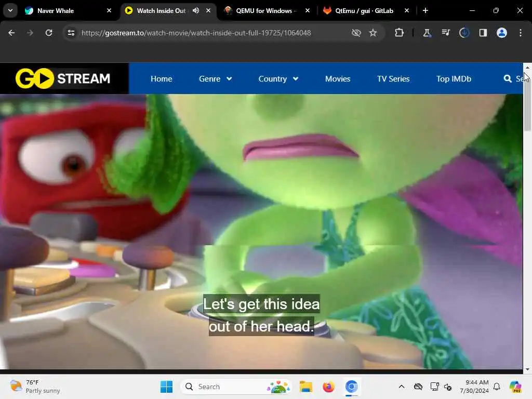Click the gostream.to URL address field
This screenshot has width=532, height=399.
196,33
